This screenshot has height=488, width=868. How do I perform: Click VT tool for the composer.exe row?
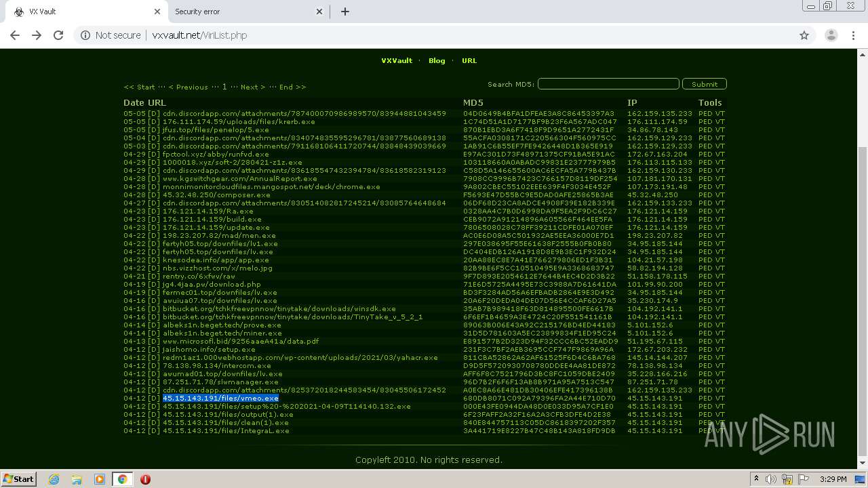[720, 195]
